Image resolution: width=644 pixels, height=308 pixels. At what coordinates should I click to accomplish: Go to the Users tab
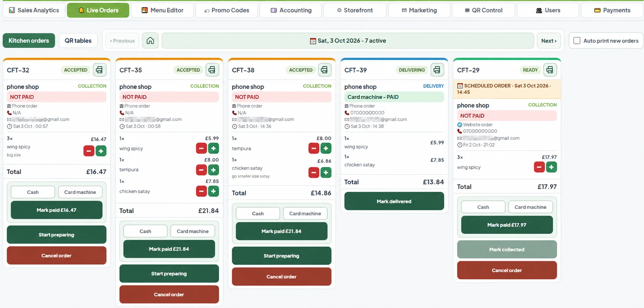coord(548,10)
